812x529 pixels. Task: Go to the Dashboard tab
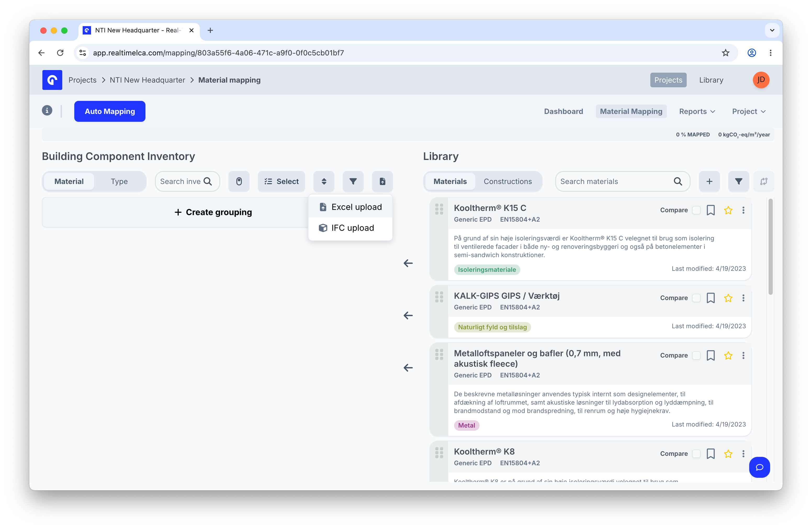click(564, 111)
